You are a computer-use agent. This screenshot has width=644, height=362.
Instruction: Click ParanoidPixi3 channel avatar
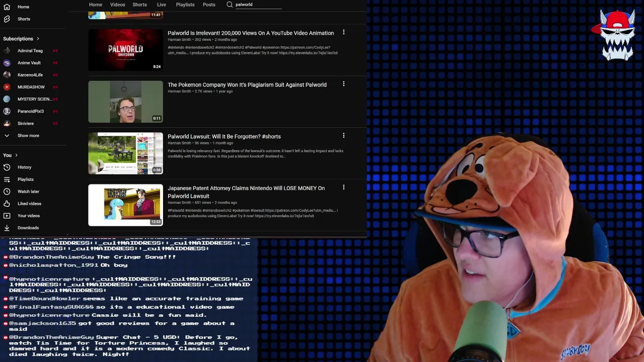point(7,111)
